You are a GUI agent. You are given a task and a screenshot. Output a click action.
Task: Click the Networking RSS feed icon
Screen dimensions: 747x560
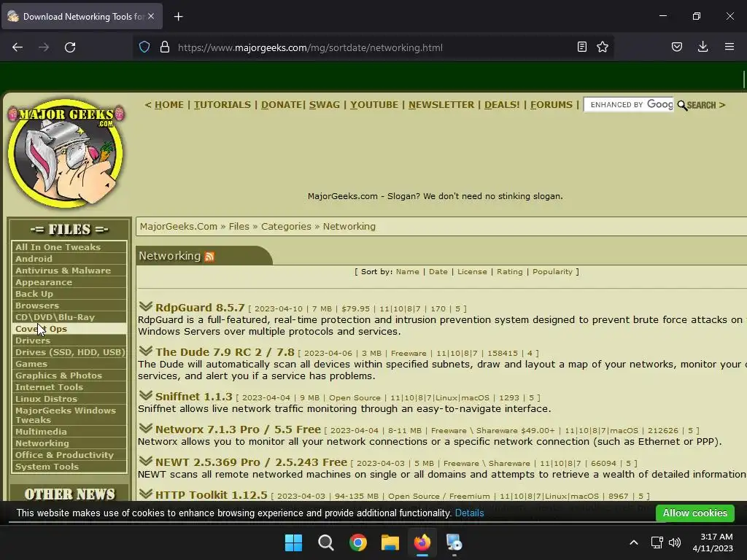tap(209, 257)
